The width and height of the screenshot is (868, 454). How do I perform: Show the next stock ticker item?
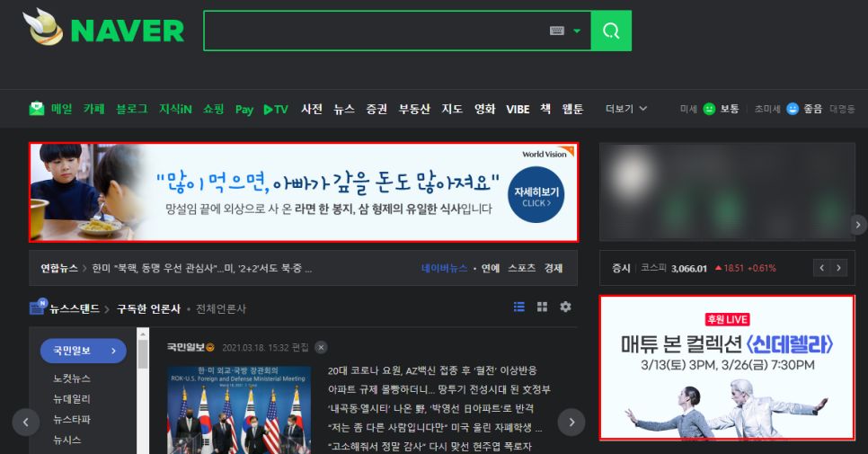(839, 268)
